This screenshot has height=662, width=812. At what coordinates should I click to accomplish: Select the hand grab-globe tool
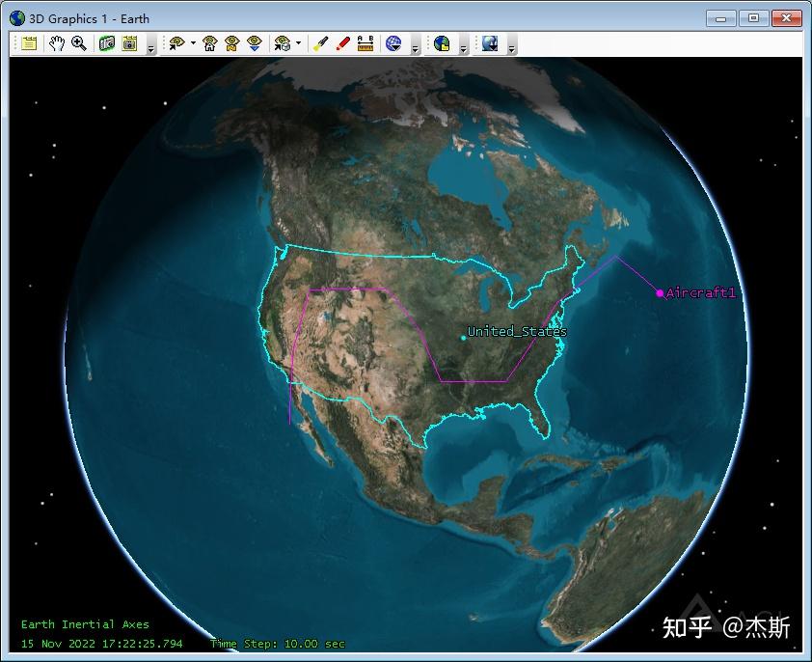click(x=57, y=43)
